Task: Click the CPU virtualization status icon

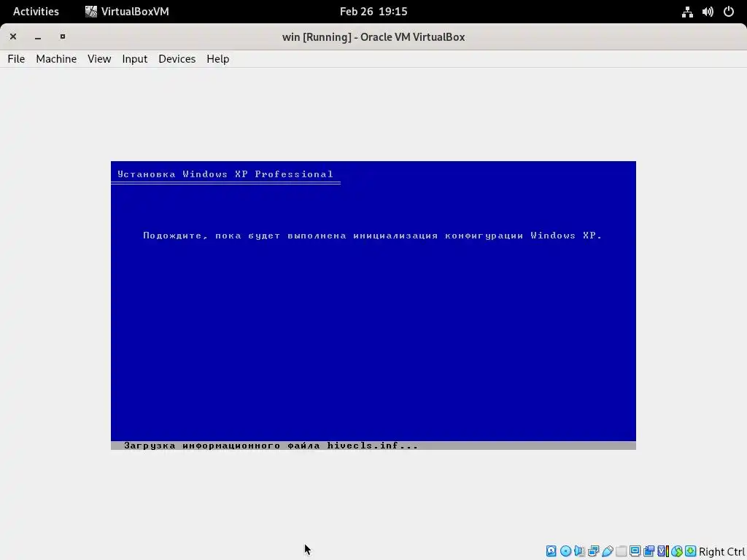Action: point(663,551)
